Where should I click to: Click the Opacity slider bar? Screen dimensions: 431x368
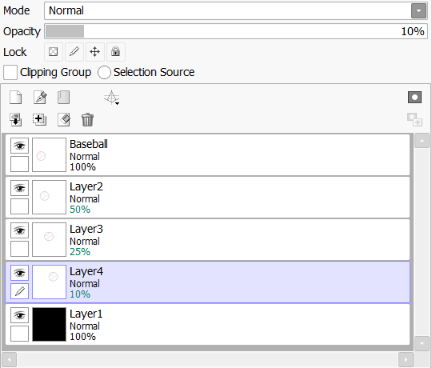(x=236, y=31)
